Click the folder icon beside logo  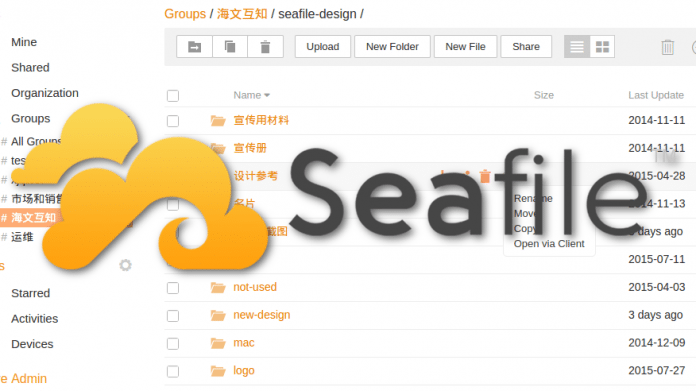(x=218, y=371)
